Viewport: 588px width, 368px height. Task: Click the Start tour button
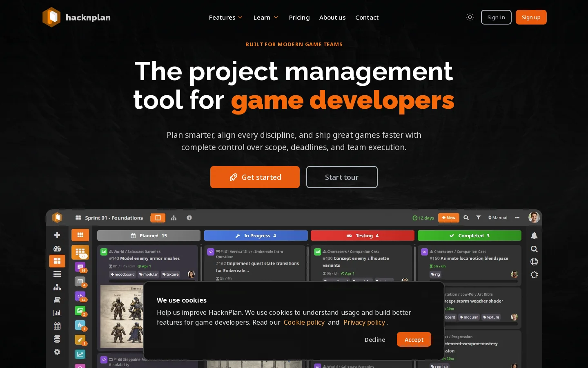pos(342,177)
